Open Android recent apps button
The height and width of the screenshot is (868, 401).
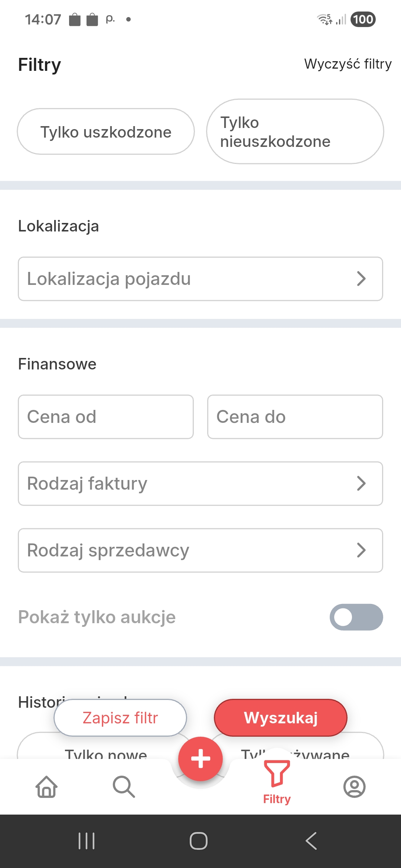[x=87, y=841]
